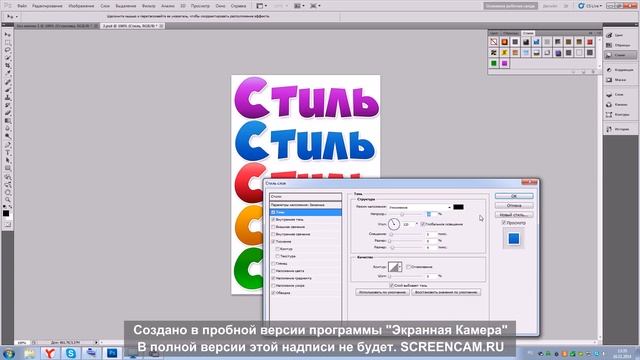Toggle the Наложение градиента checkbox
Image resolution: width=640 pixels, height=360 pixels.
(x=273, y=278)
